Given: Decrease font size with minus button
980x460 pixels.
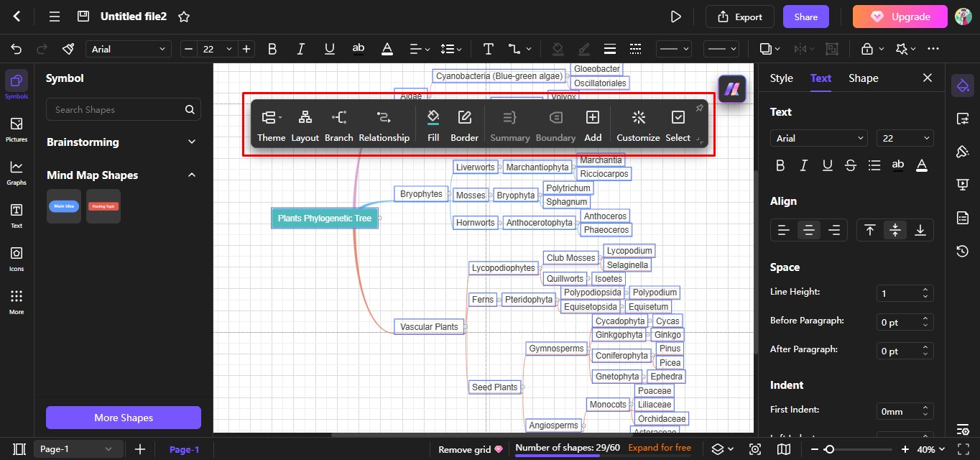Looking at the screenshot, I should (x=189, y=49).
